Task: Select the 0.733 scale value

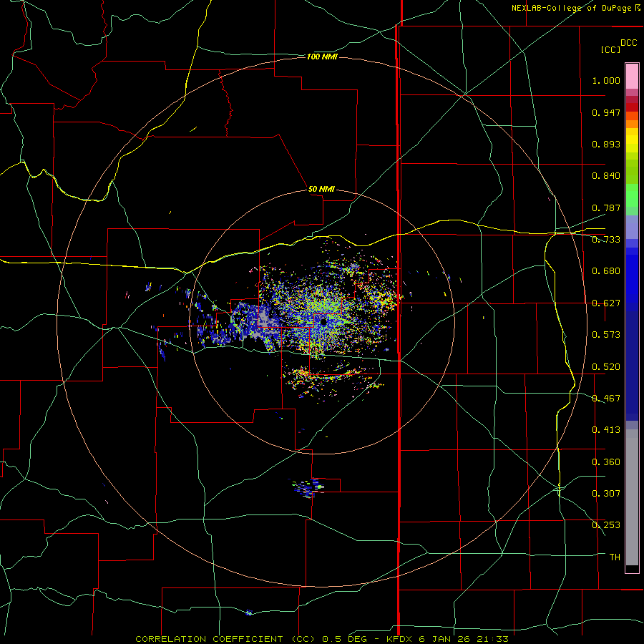Action: [606, 240]
